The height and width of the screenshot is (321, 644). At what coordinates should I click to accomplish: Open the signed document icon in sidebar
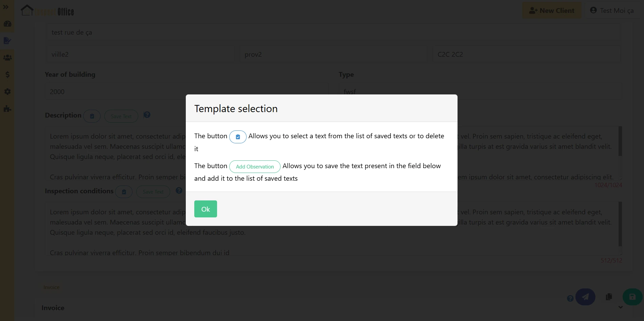click(x=7, y=41)
